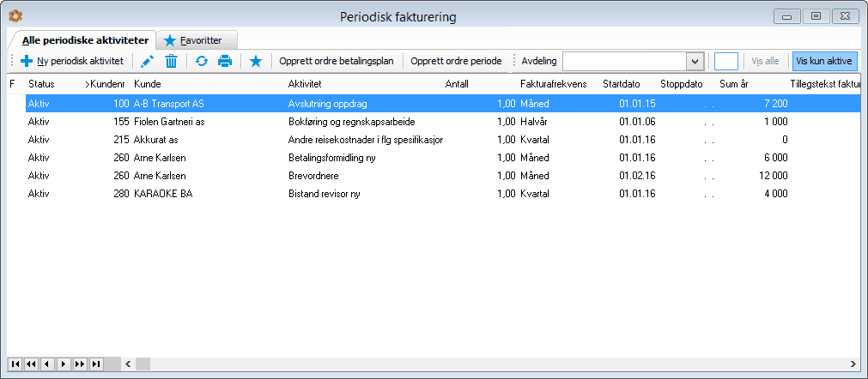Sort by Fakturafrekvens column header
This screenshot has height=379, width=868.
click(x=554, y=84)
